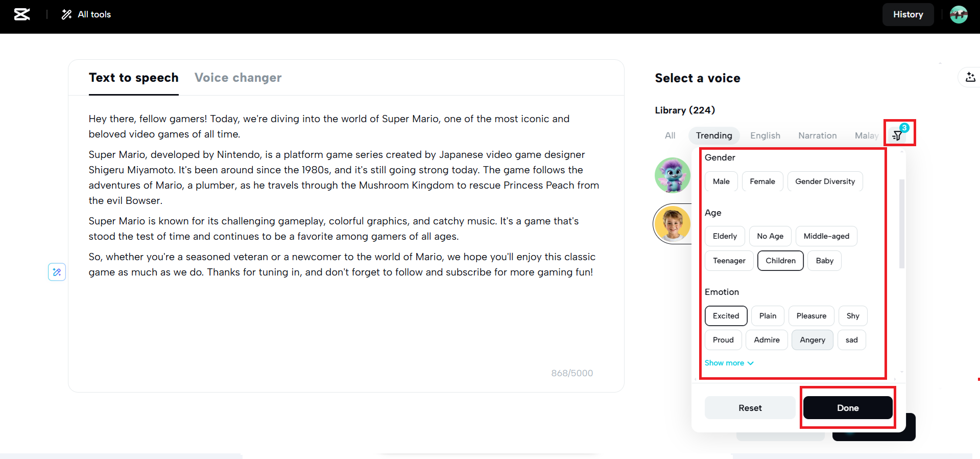Screen dimensions: 980x459
Task: Click the upload icon at the right edge
Action: point(970,77)
